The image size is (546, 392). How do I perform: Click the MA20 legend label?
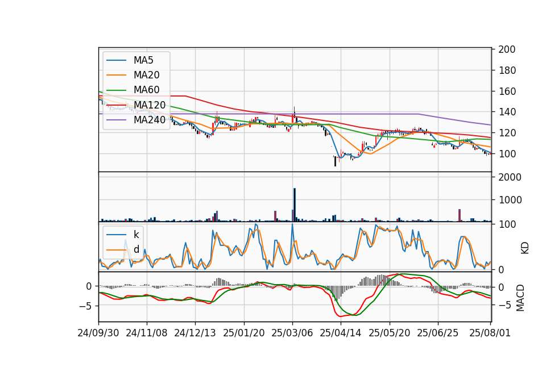146,75
